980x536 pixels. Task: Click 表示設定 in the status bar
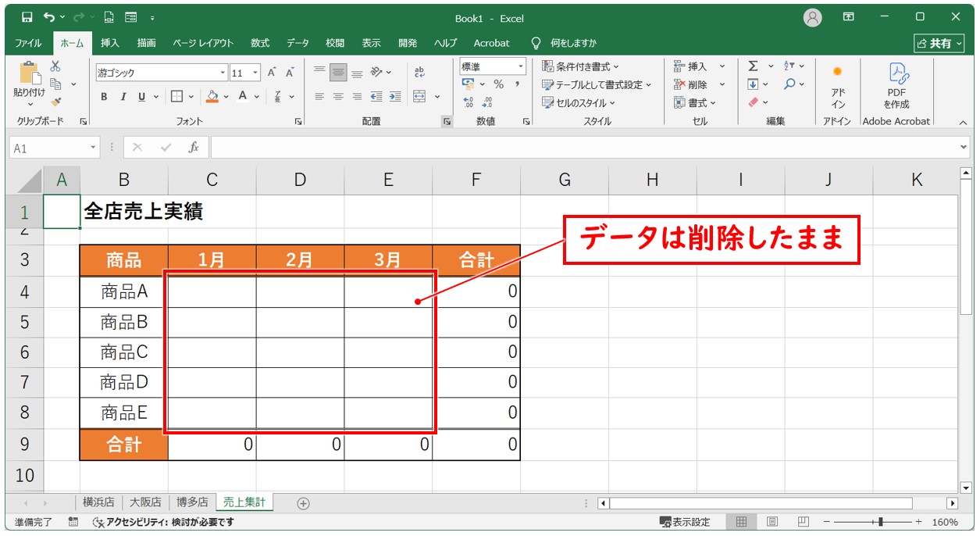coord(685,522)
